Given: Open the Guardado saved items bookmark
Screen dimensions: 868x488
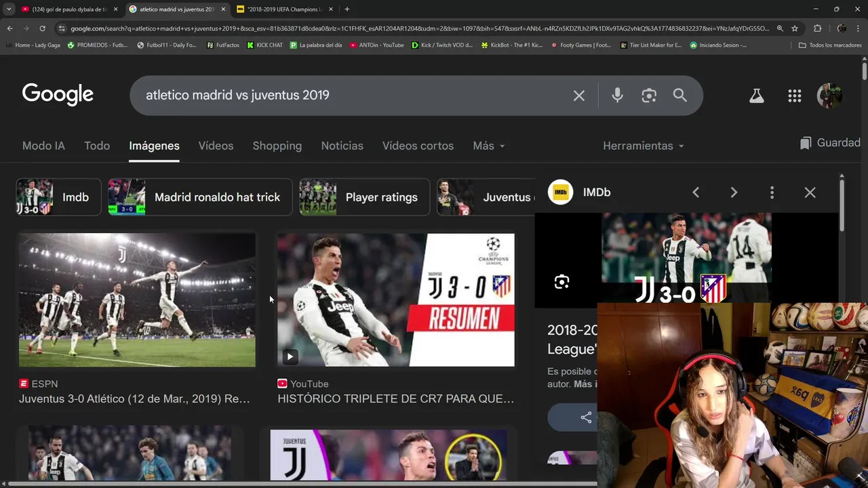Looking at the screenshot, I should (831, 143).
